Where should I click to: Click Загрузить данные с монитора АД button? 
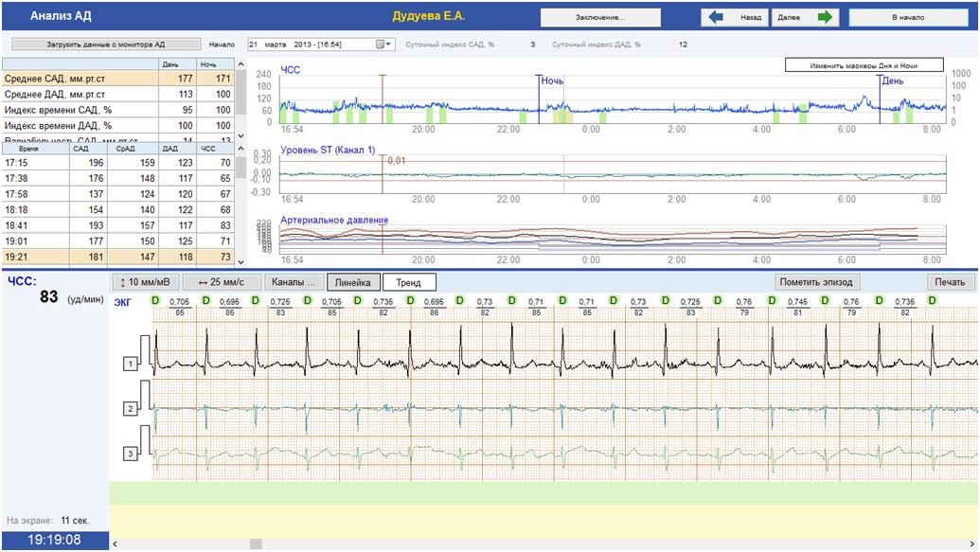click(106, 45)
